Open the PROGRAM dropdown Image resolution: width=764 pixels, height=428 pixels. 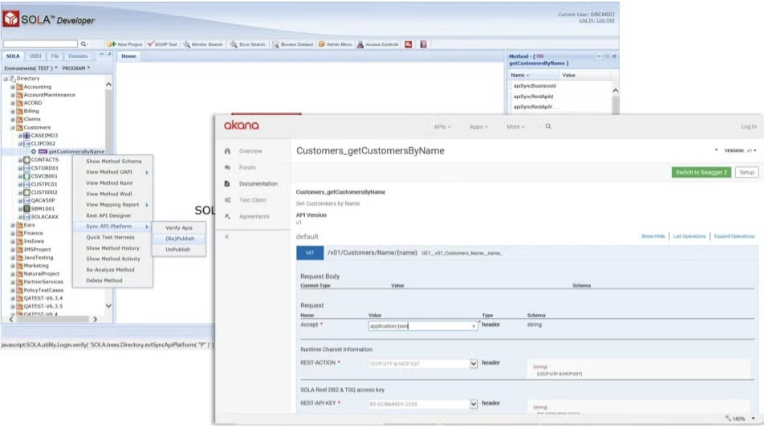pos(76,68)
